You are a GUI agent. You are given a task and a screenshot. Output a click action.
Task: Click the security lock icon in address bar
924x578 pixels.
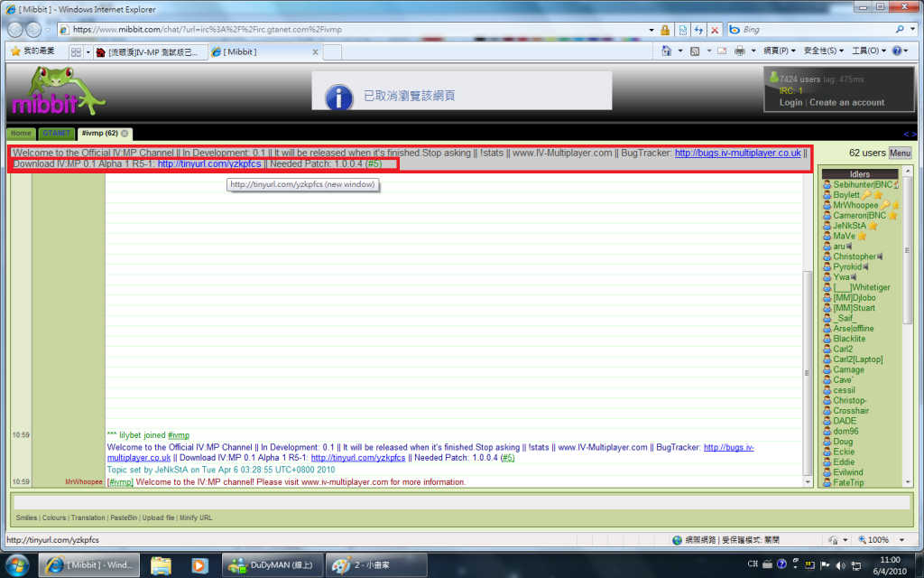click(x=665, y=29)
